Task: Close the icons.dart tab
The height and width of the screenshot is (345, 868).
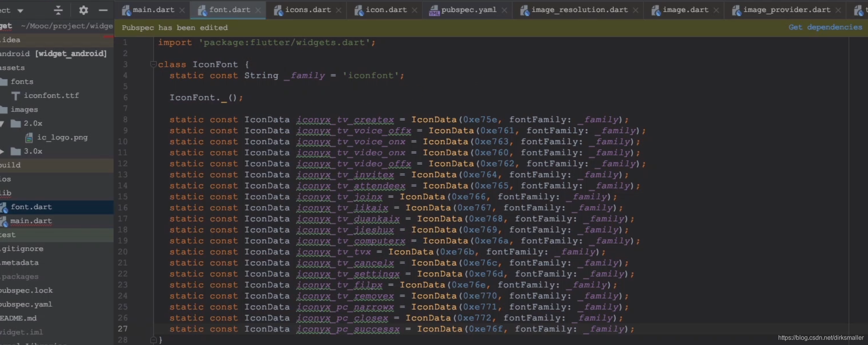Action: coord(338,10)
